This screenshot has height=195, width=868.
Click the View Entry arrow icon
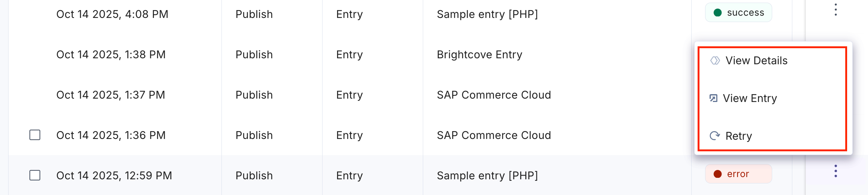(x=713, y=98)
